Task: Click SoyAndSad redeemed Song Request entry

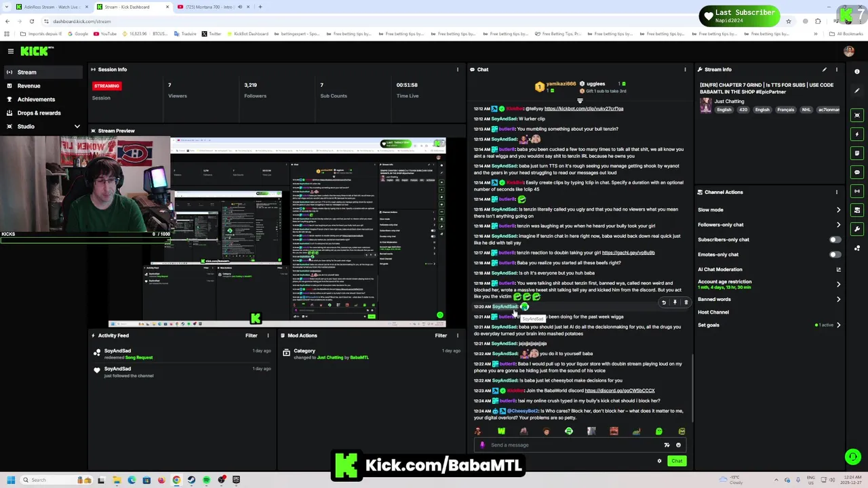Action: point(183,354)
